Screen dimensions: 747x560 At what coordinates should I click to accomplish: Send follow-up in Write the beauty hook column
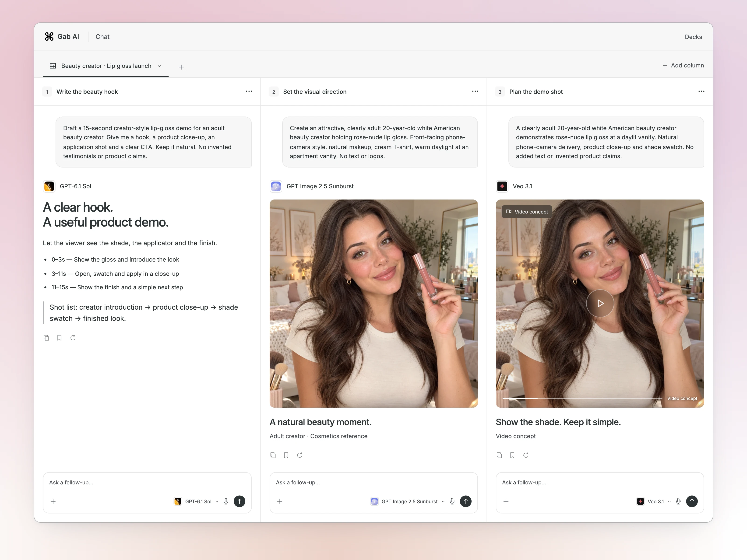pos(240,501)
